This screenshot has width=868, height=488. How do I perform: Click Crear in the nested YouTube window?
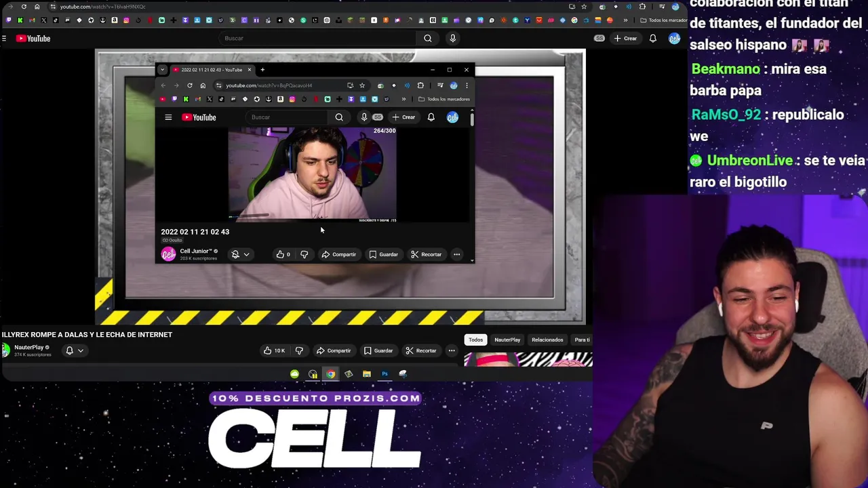click(x=403, y=117)
